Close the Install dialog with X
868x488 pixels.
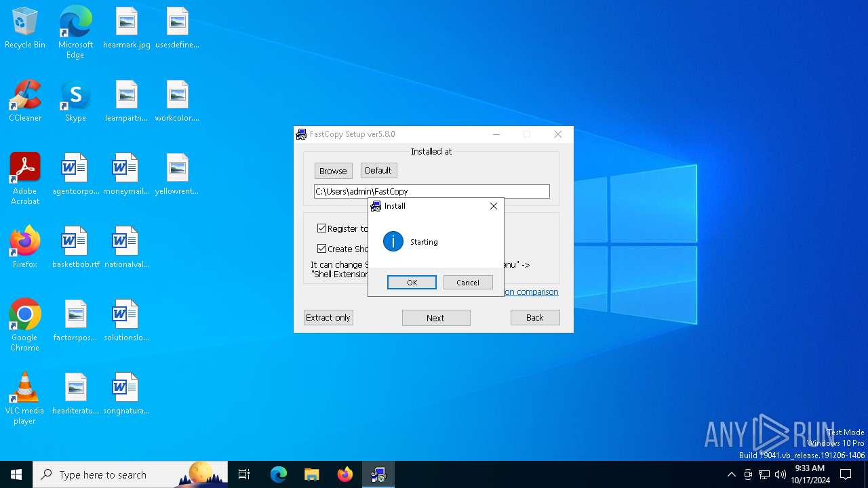pos(494,206)
